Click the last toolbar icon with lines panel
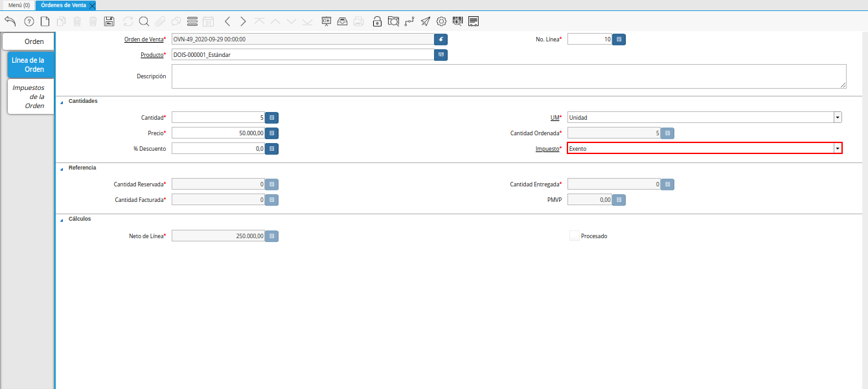Screen dimensions: 868x389 pyautogui.click(x=474, y=21)
